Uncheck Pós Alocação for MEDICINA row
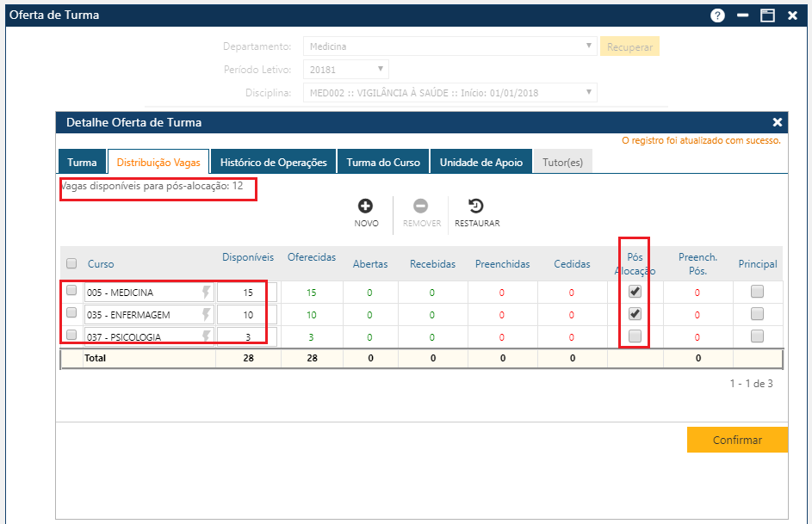 (635, 292)
